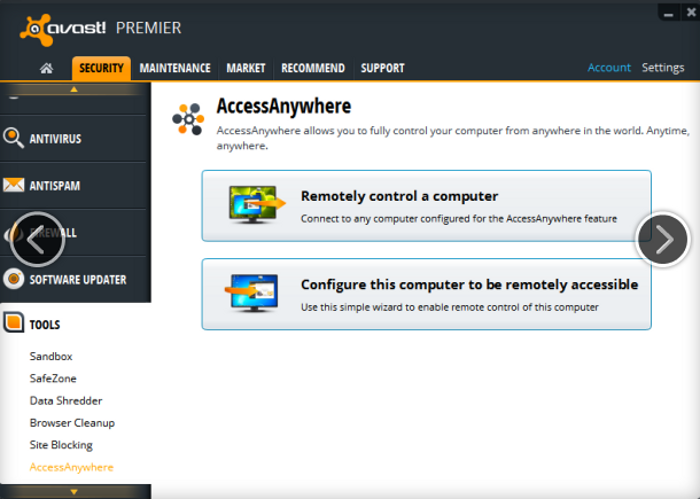Click the Antispam envelope icon
The image size is (700, 499).
(x=13, y=185)
